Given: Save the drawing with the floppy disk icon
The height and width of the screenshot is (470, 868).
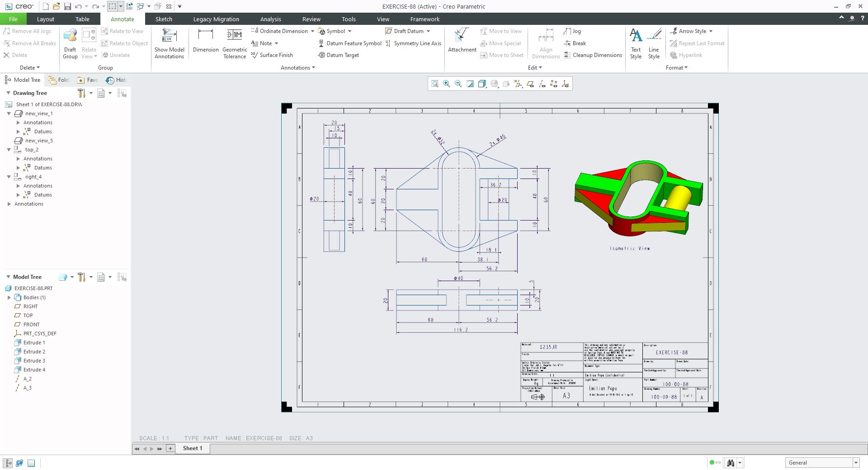Looking at the screenshot, I should (67, 6).
